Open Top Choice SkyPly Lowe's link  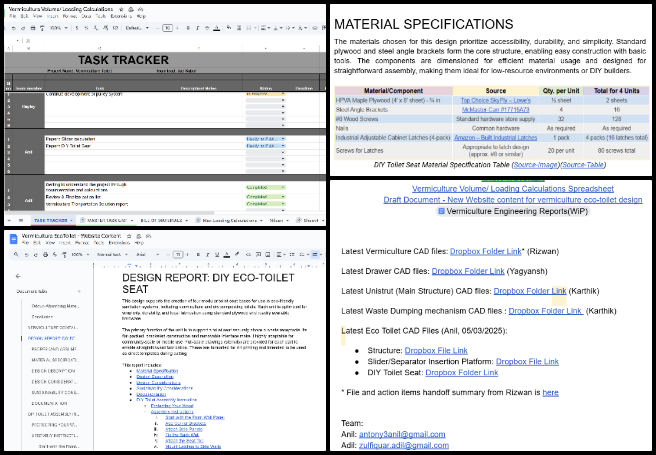pyautogui.click(x=495, y=100)
